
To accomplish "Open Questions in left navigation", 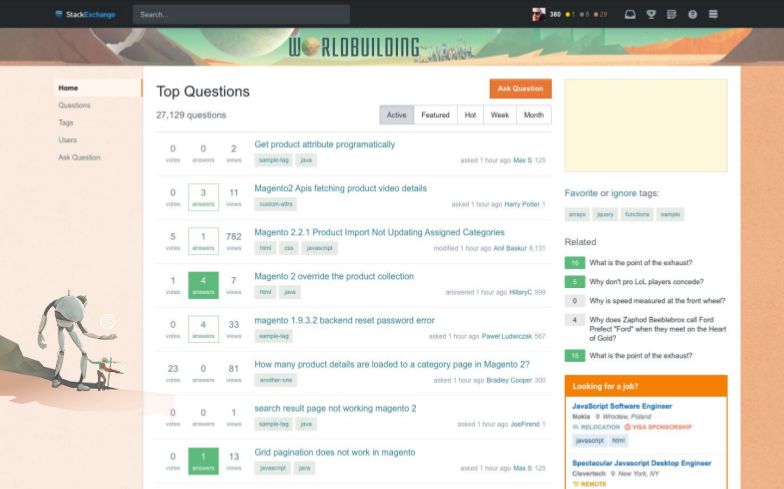I will (x=74, y=105).
